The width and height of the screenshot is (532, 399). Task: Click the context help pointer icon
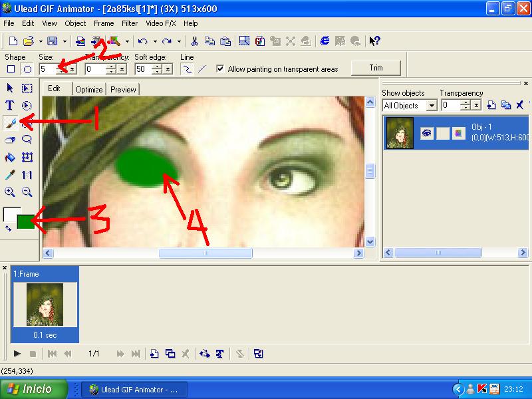374,41
